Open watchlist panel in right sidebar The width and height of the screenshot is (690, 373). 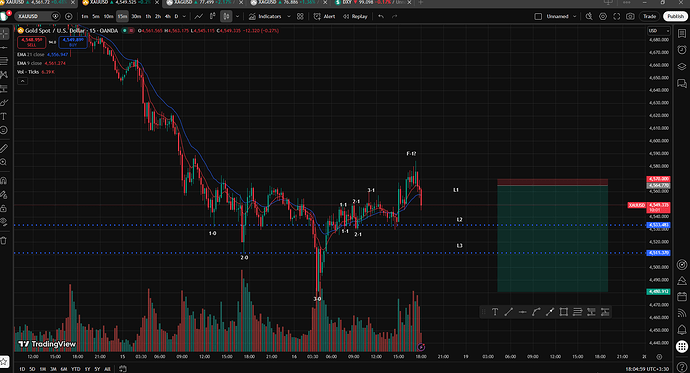[x=682, y=33]
